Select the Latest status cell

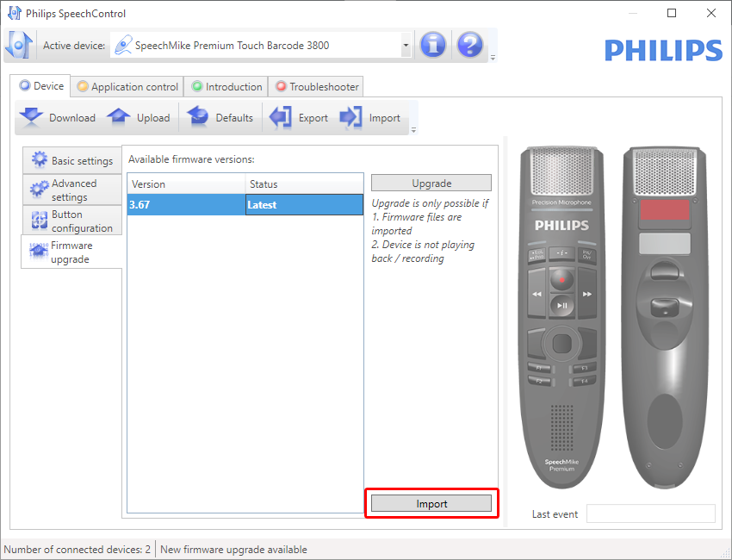[304, 204]
